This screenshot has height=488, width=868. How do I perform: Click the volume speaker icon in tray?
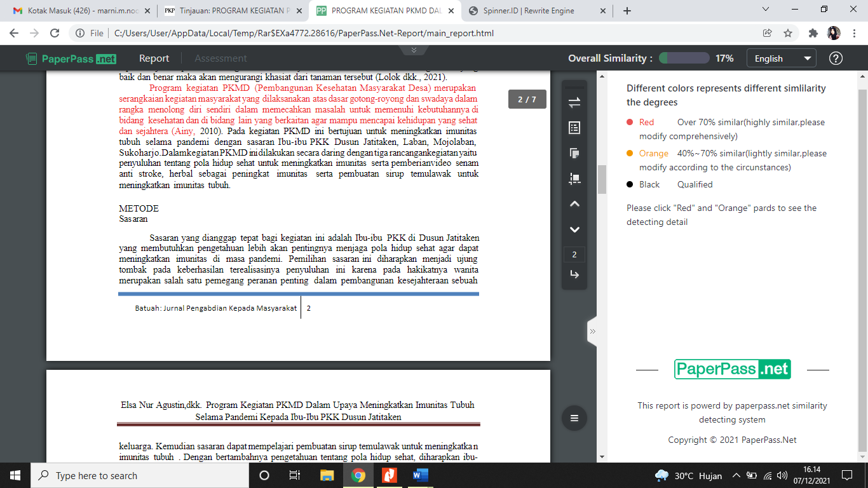[782, 475]
